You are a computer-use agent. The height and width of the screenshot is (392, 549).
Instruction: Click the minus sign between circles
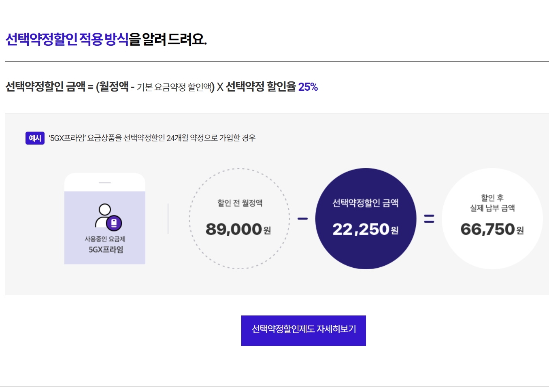302,219
